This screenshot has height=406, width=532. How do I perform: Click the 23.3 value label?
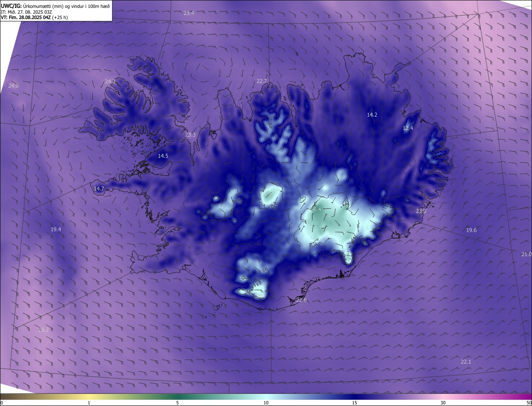pos(190,135)
